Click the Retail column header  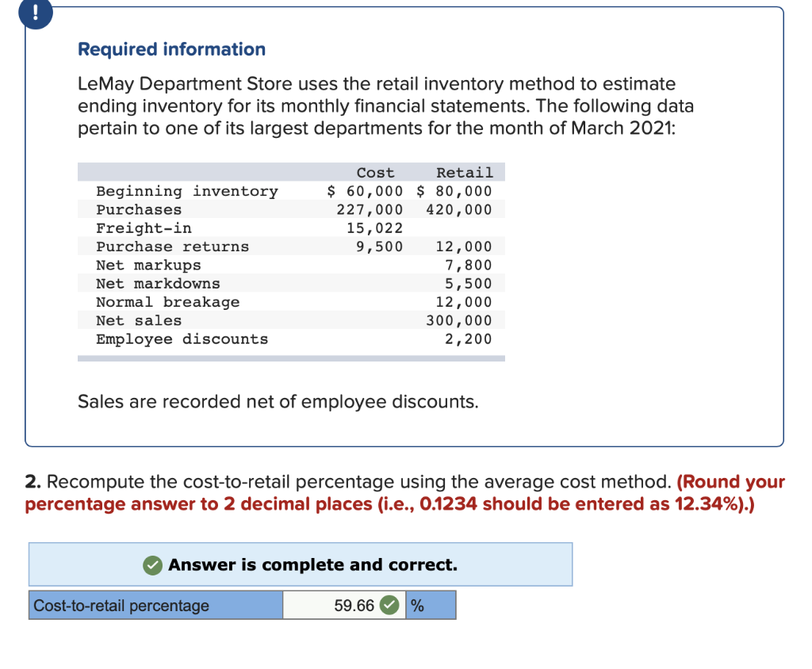[464, 172]
